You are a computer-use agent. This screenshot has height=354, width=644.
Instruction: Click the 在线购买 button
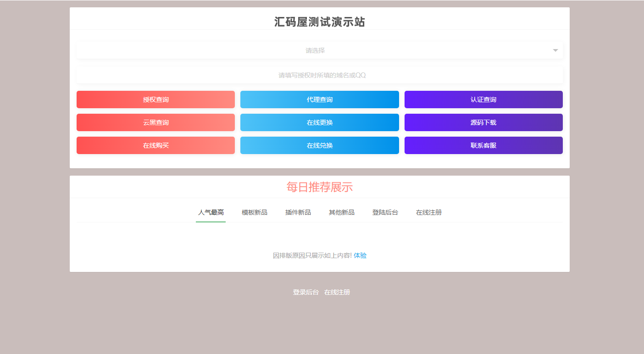coord(155,145)
